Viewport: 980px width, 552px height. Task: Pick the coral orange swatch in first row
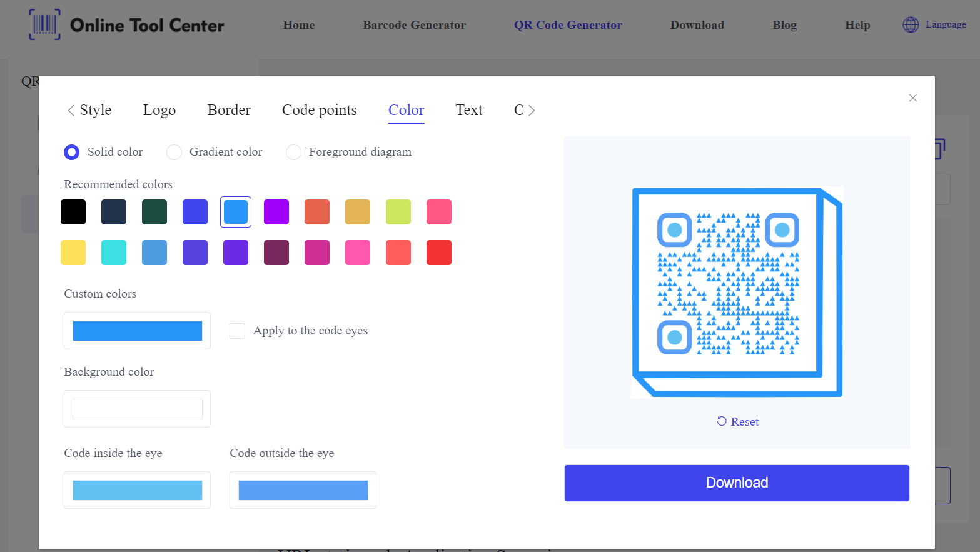coord(317,212)
